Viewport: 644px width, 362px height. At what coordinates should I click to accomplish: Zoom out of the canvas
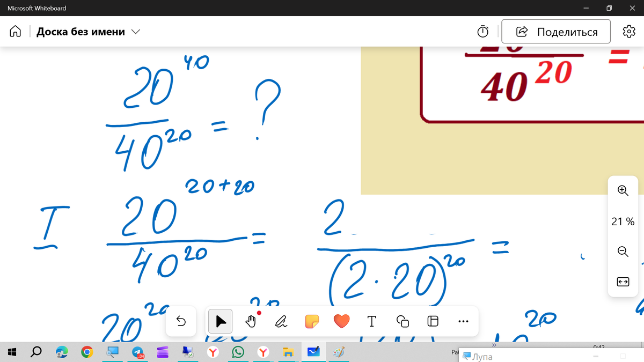(x=623, y=251)
